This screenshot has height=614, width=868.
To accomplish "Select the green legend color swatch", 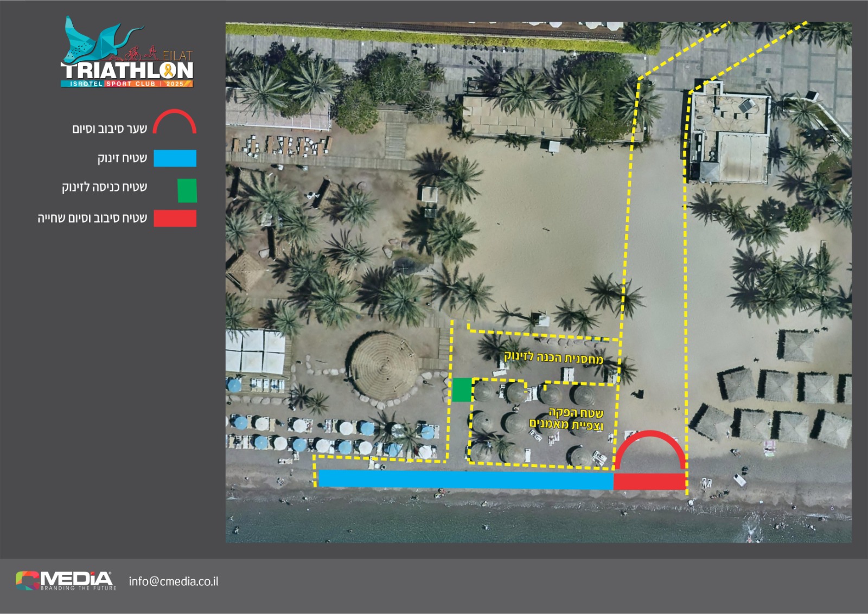I will [x=187, y=190].
